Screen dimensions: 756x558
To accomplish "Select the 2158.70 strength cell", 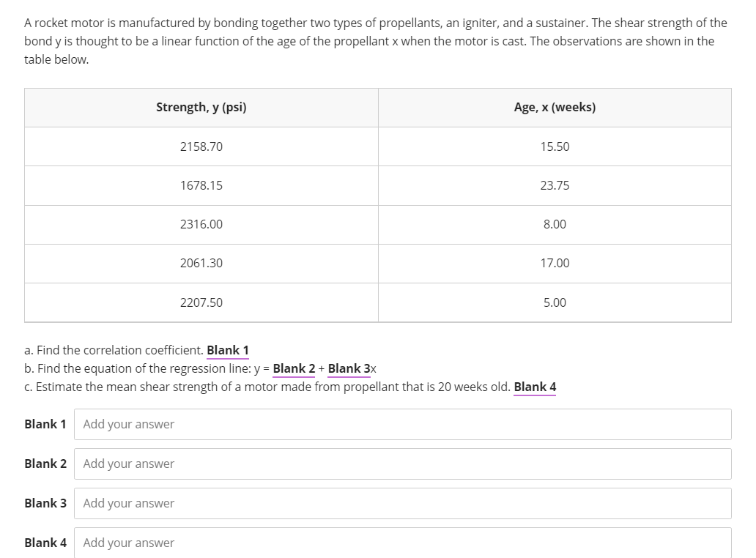I will click(201, 146).
